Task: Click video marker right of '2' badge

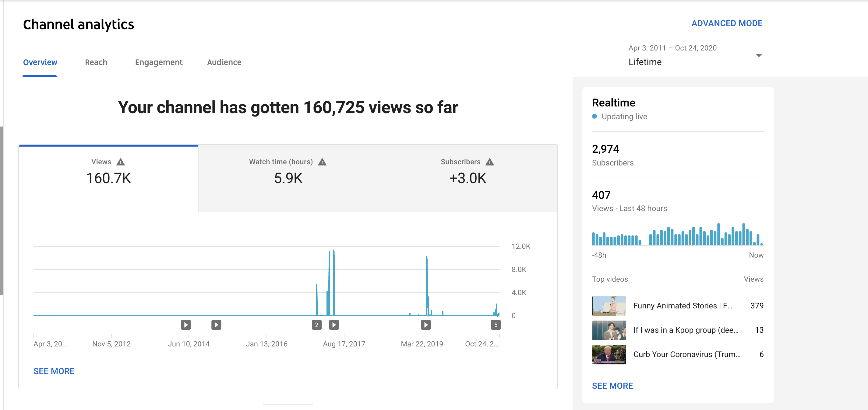Action: point(333,325)
